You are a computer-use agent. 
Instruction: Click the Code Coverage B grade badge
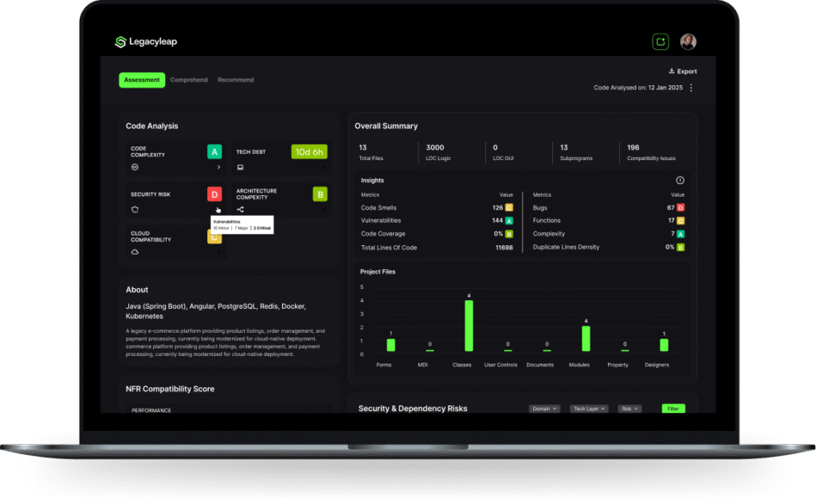(511, 234)
